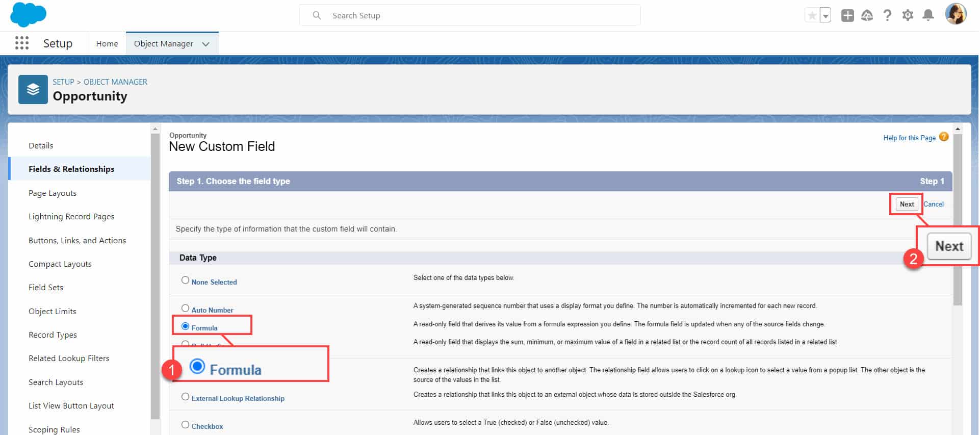This screenshot has width=980, height=435.
Task: Open Related Lookup Filters in sidebar
Action: coord(69,358)
